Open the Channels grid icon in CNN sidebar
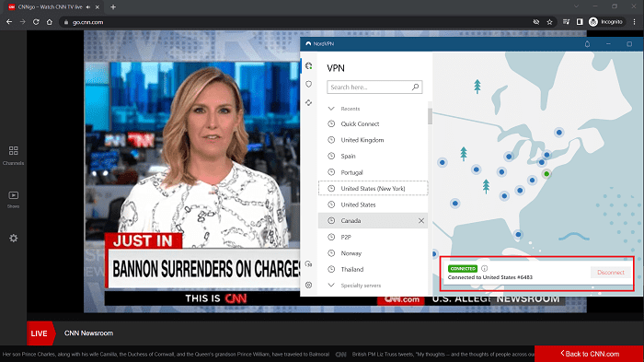The image size is (644, 362). pos(13,151)
